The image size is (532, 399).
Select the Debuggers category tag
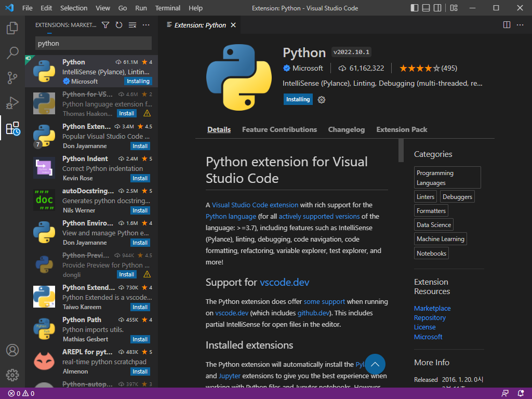point(457,197)
